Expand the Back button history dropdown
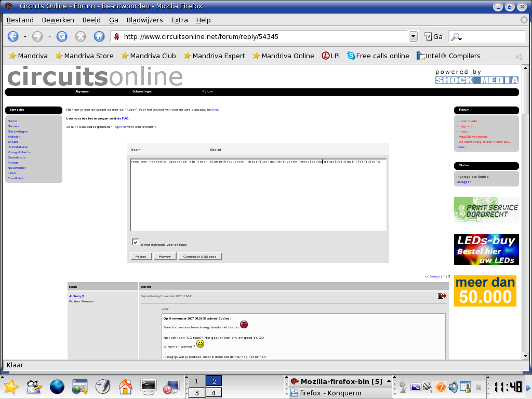532x399 pixels. click(25, 36)
